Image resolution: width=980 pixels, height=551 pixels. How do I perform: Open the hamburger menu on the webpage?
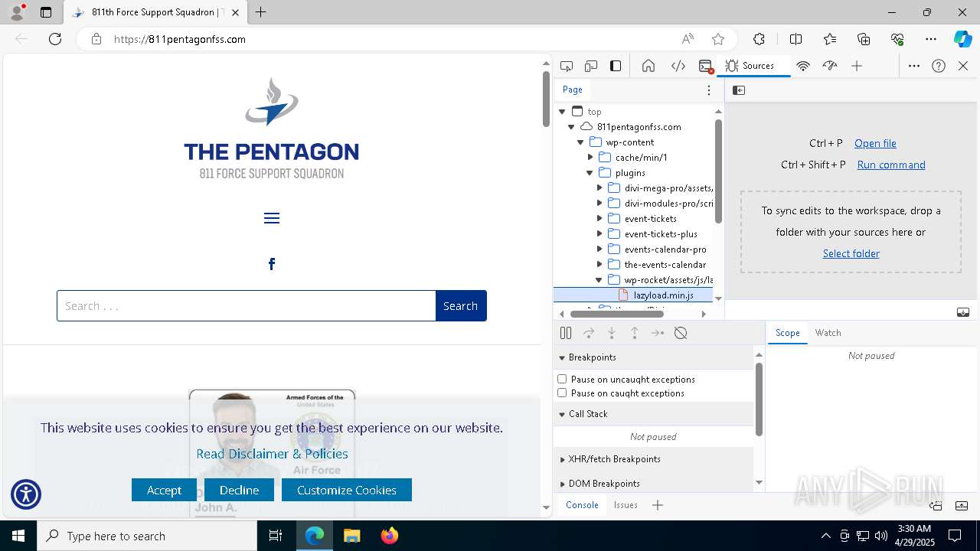coord(272,219)
